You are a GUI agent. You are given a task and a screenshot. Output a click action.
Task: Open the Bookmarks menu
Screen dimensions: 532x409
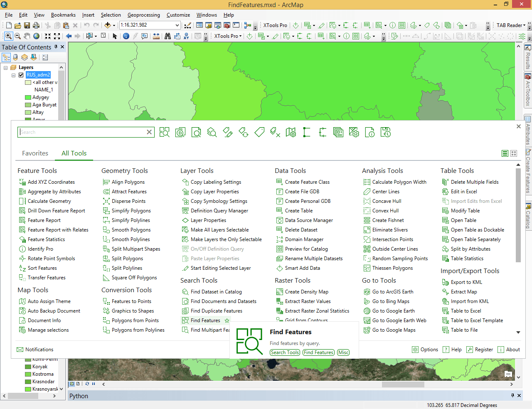coord(64,15)
